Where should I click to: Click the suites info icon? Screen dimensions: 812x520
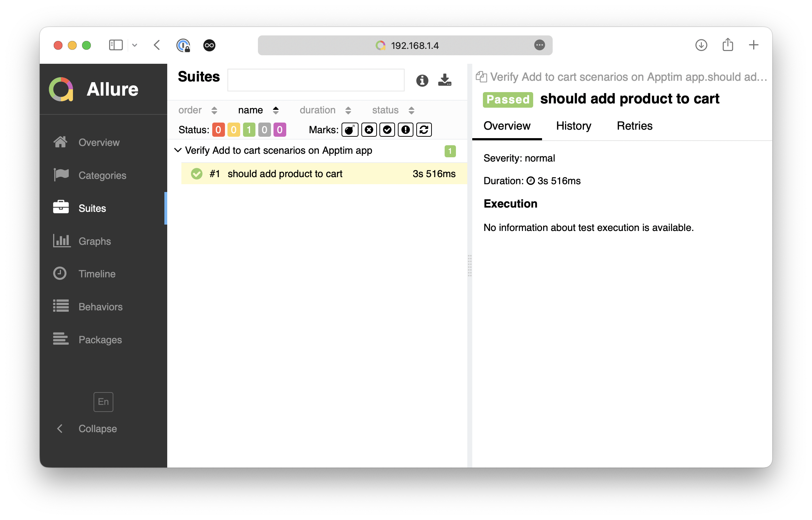point(422,80)
